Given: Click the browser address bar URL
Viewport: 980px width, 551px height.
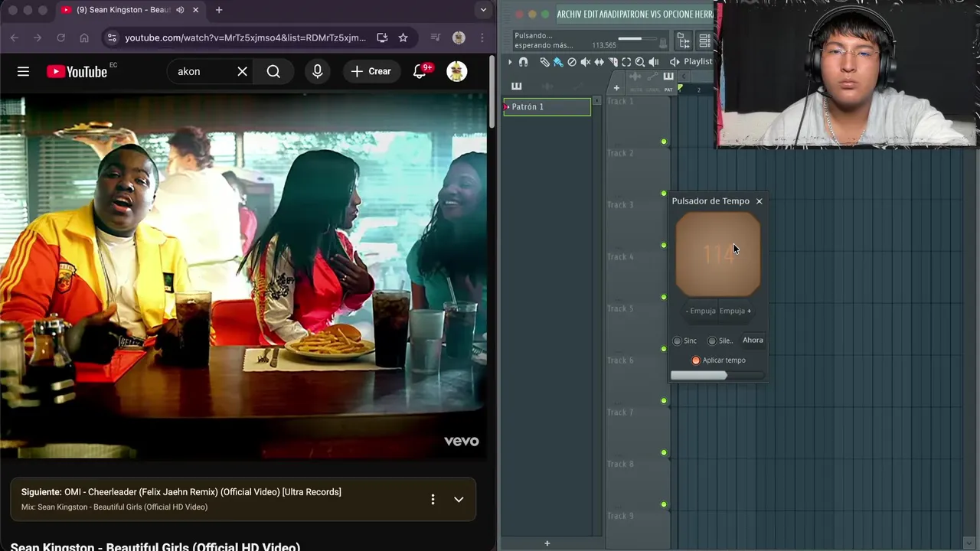Looking at the screenshot, I should pos(245,37).
